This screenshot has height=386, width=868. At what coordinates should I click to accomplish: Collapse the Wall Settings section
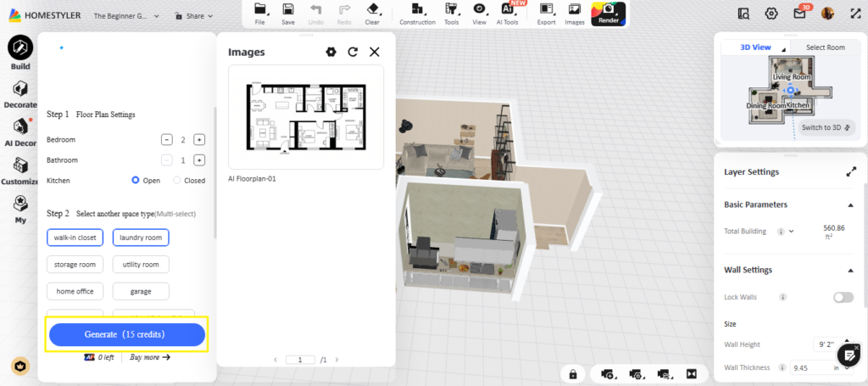(x=851, y=271)
